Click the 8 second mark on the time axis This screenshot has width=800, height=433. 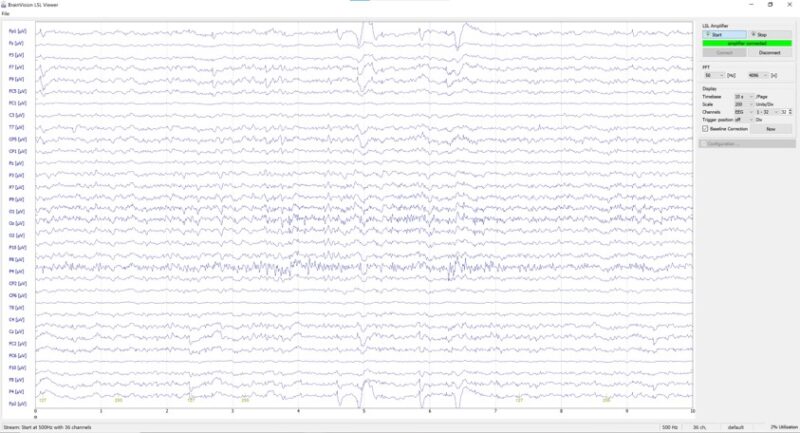(x=561, y=411)
